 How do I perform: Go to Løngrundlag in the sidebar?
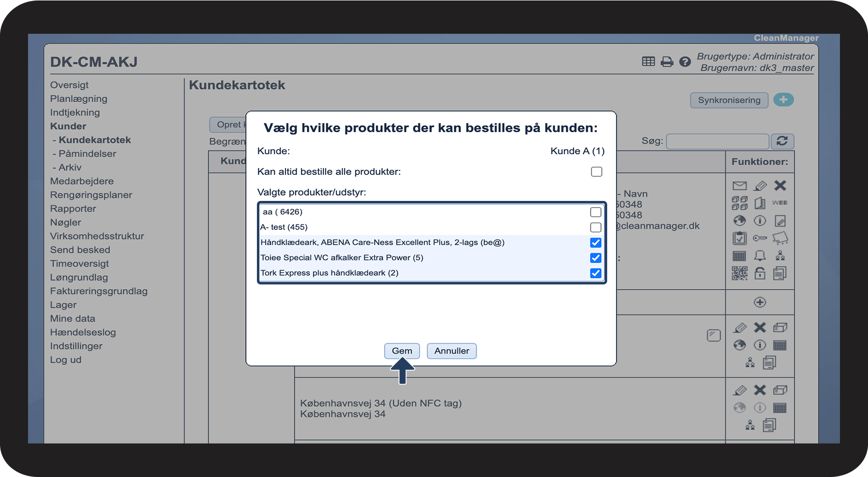pyautogui.click(x=79, y=278)
